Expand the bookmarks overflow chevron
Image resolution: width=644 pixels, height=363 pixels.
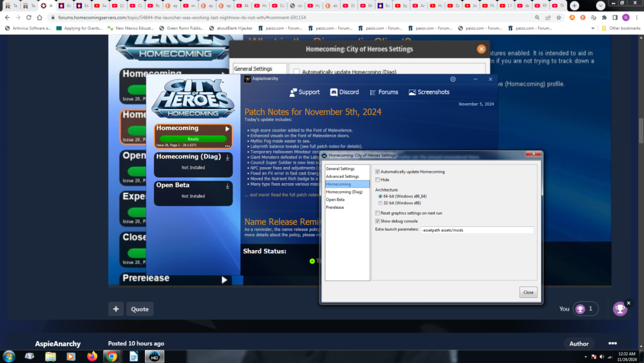click(592, 28)
